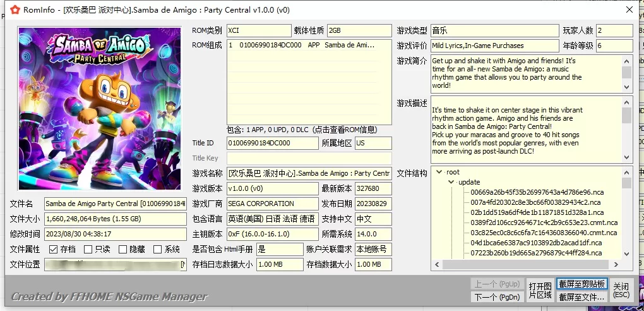
Task: Check the 隐藏 (Hidden) attribute checkbox
Action: click(x=122, y=250)
